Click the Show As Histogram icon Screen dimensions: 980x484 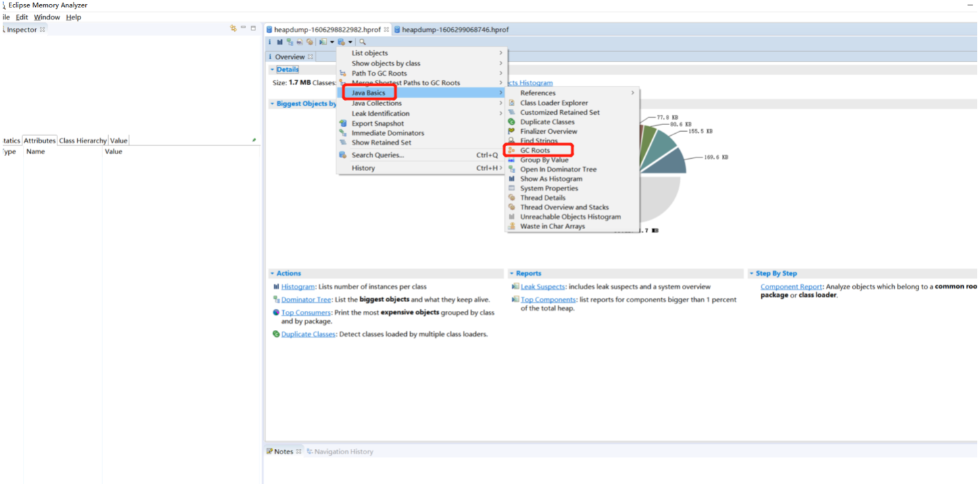click(x=512, y=178)
